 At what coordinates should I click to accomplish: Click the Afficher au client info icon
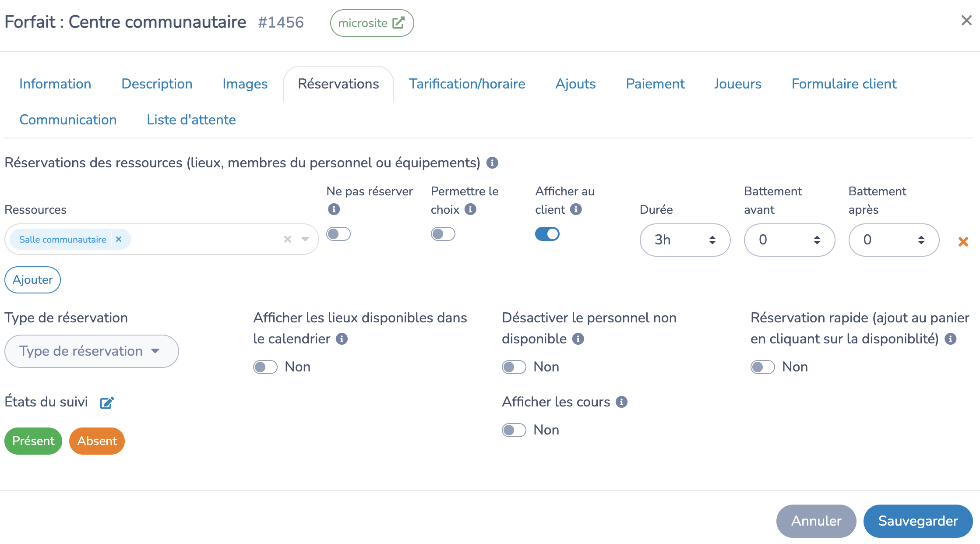(x=576, y=209)
